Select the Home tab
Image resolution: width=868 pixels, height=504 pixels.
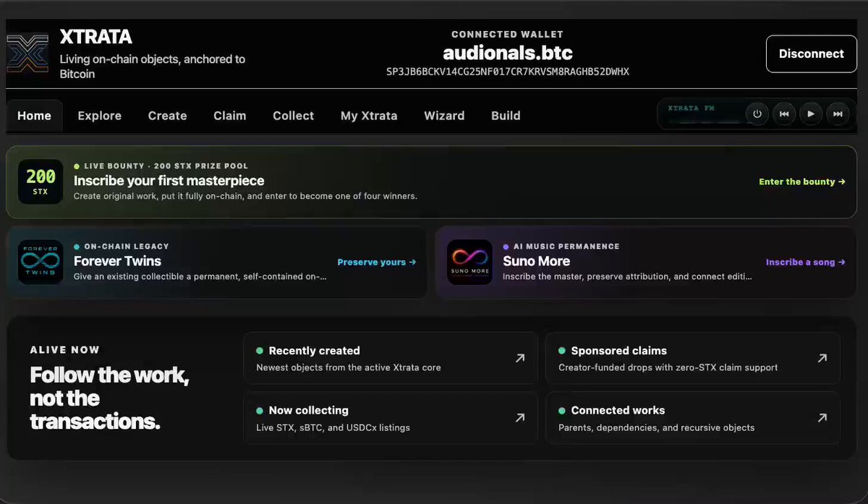35,116
